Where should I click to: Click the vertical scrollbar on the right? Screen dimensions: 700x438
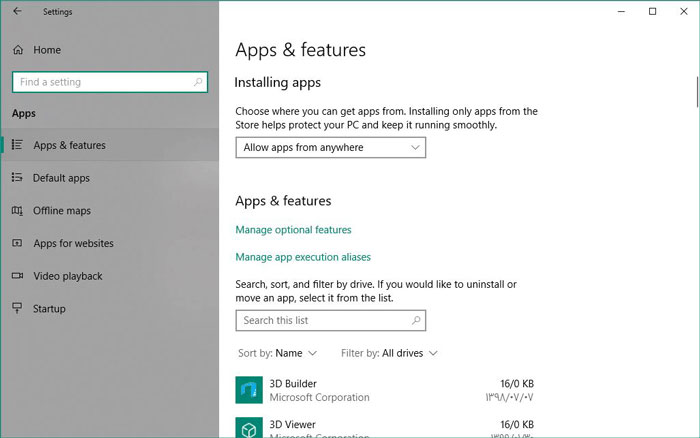[695, 90]
